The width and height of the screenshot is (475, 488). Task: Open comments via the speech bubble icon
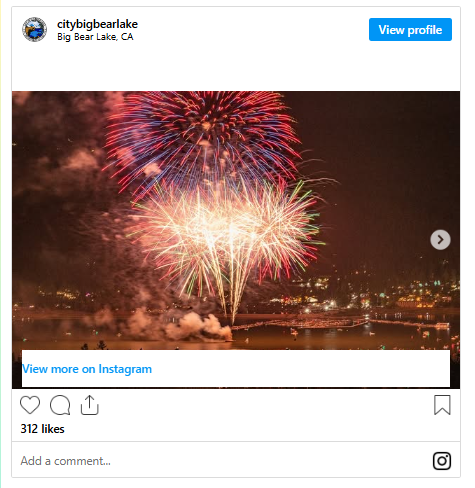pos(60,405)
